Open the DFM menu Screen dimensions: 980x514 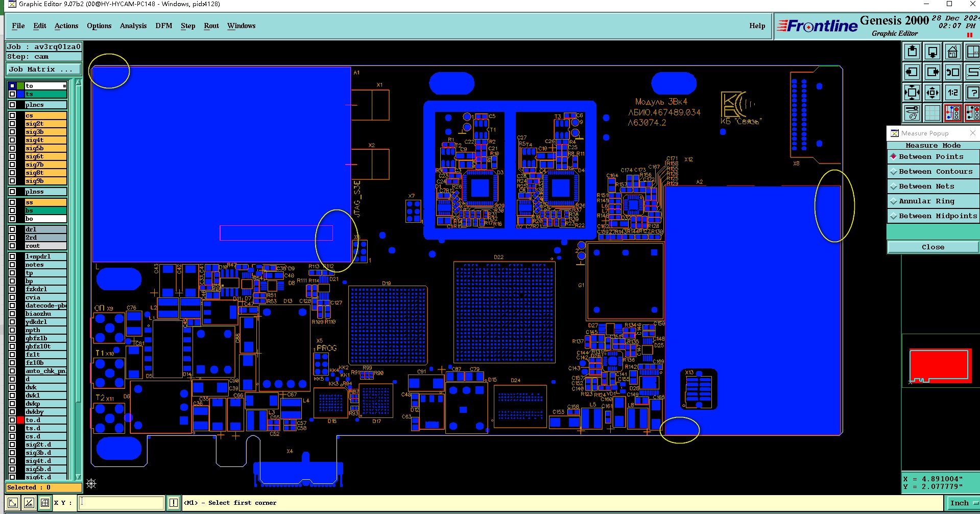163,26
